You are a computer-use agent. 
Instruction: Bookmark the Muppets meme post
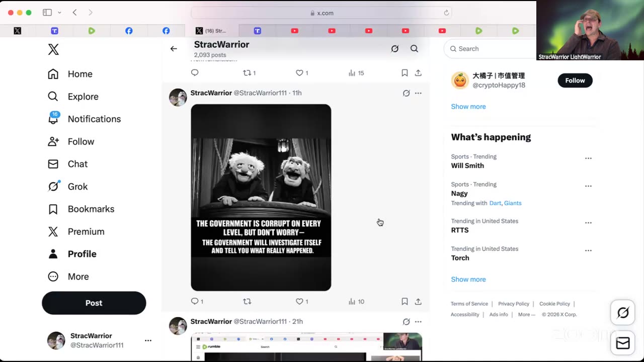click(x=405, y=302)
